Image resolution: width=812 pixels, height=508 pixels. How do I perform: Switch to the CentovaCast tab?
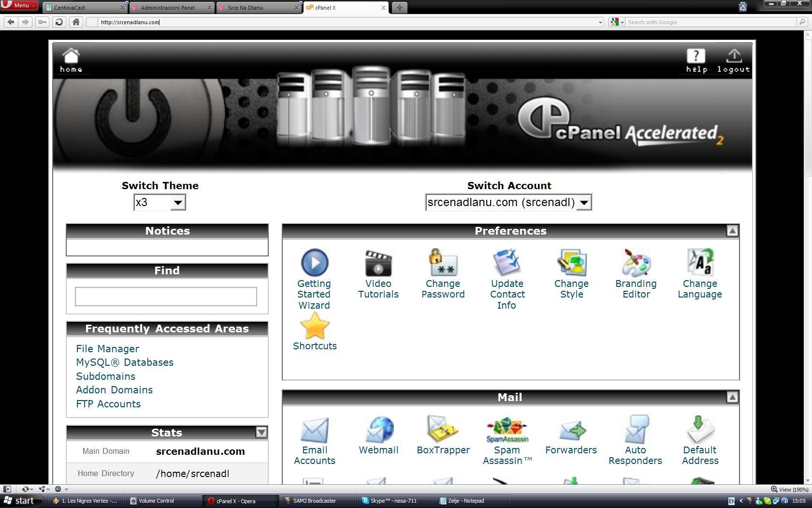85,7
